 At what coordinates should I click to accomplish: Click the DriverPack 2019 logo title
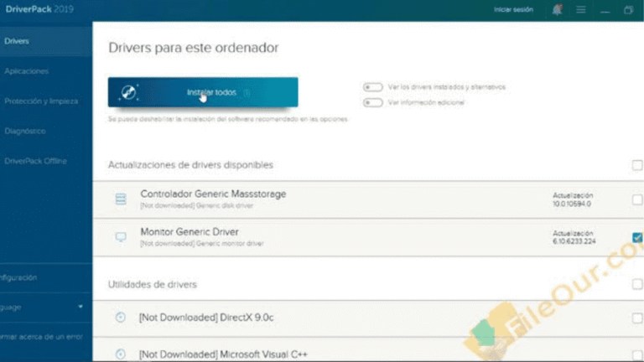point(39,9)
